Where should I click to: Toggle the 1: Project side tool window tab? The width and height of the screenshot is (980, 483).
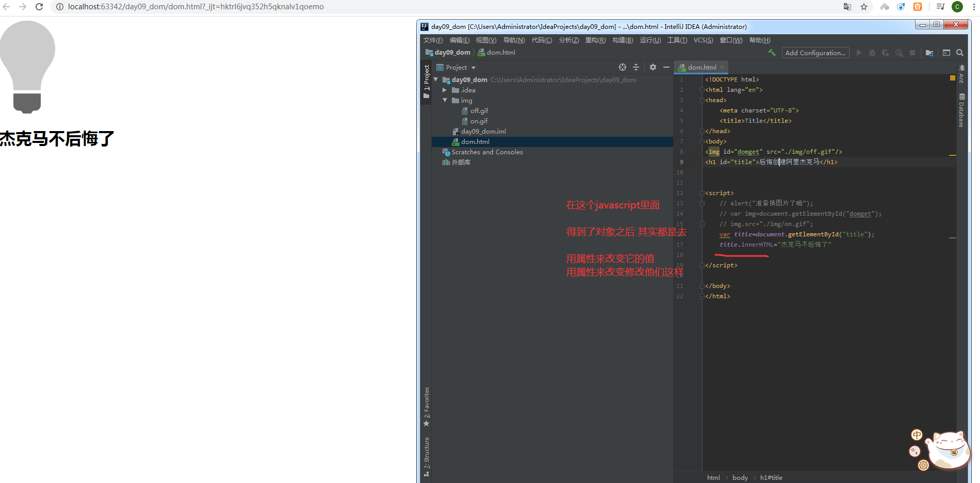pos(426,82)
